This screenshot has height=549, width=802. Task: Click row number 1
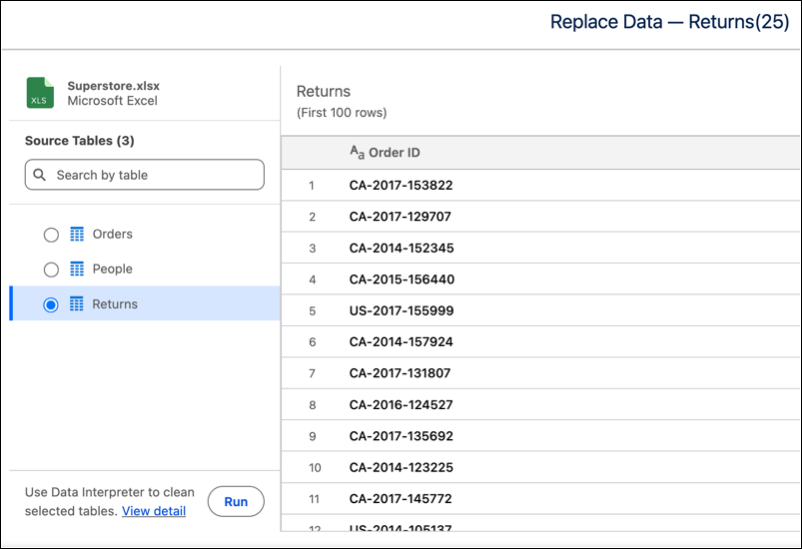coord(311,185)
